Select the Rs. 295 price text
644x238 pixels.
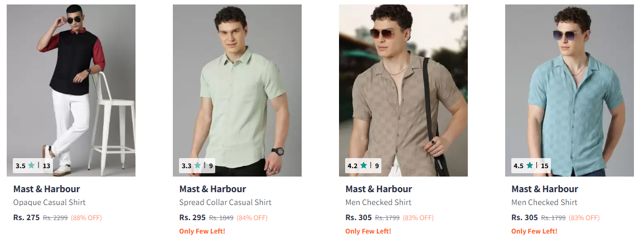pos(192,217)
